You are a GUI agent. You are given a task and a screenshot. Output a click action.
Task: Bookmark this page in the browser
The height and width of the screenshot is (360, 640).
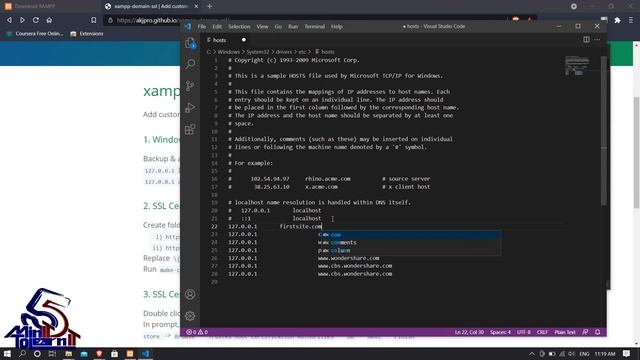(93, 20)
